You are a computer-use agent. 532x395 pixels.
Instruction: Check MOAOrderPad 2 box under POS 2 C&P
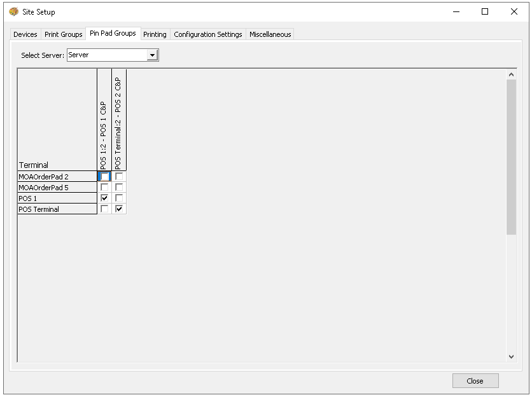[119, 177]
